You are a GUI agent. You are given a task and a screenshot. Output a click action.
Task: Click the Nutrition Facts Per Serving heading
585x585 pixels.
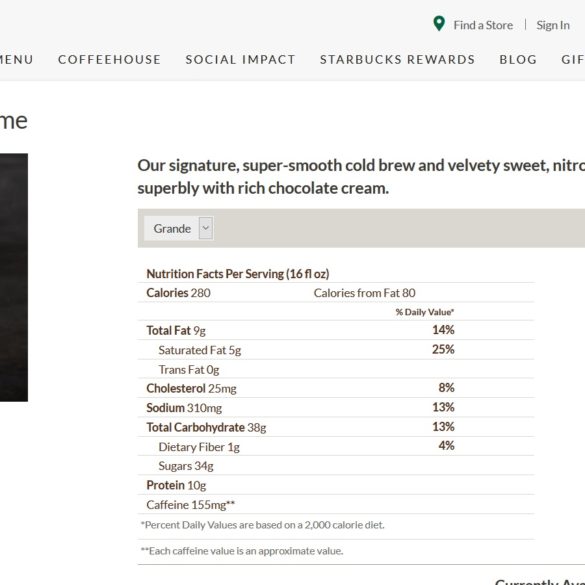[x=238, y=274]
